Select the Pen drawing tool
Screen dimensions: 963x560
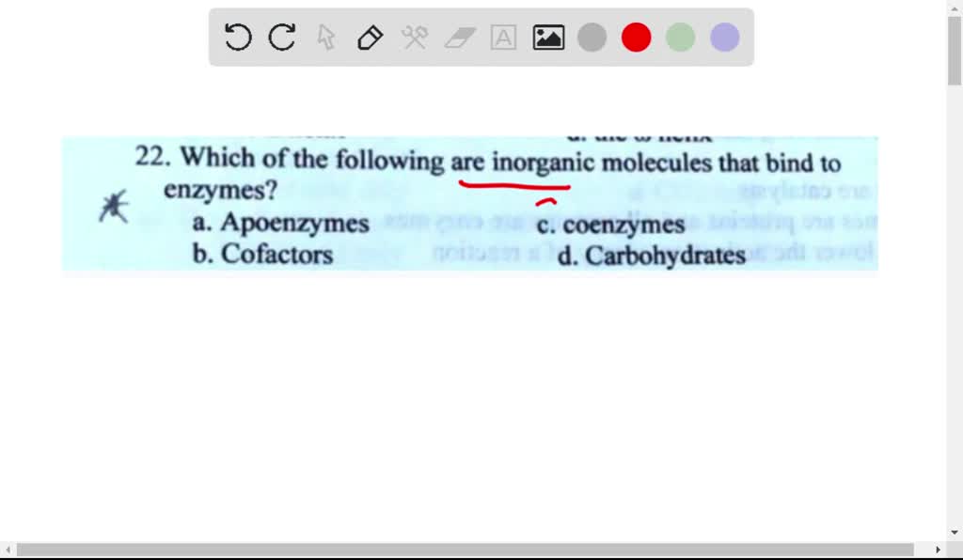[x=370, y=37]
